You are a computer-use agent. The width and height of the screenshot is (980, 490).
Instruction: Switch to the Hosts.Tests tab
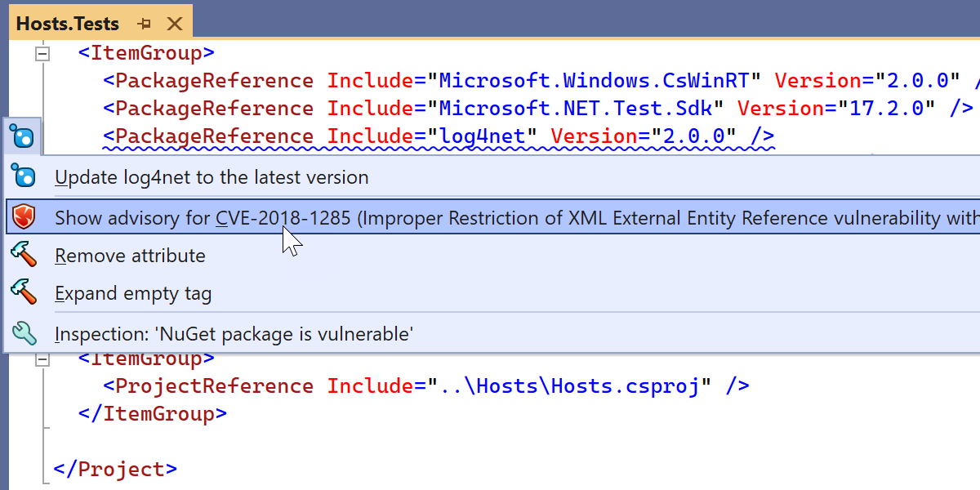(68, 24)
